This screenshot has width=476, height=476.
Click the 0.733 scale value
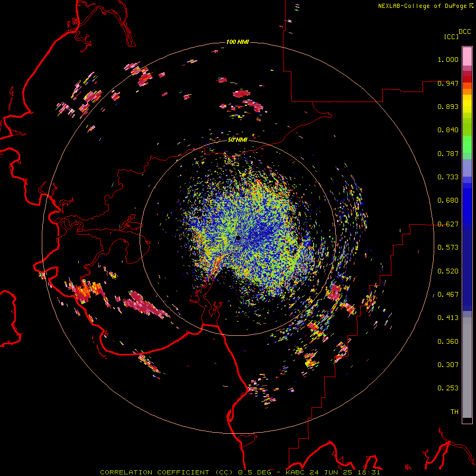coord(448,177)
